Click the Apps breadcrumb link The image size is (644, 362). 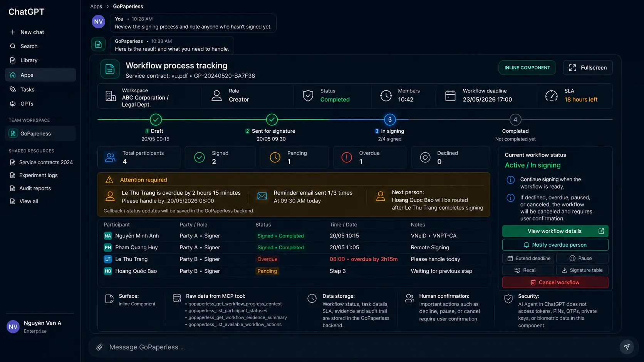pos(96,6)
